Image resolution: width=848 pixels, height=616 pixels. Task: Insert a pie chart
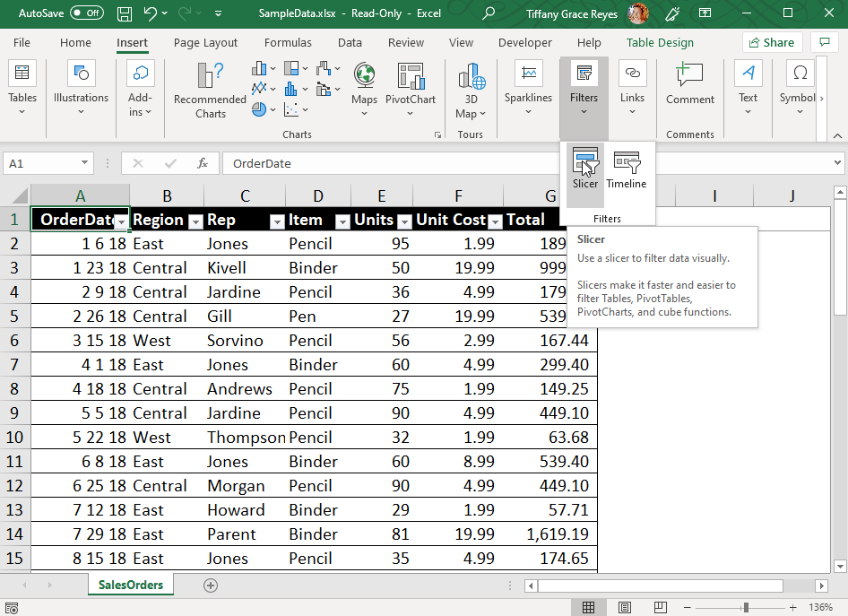(258, 108)
